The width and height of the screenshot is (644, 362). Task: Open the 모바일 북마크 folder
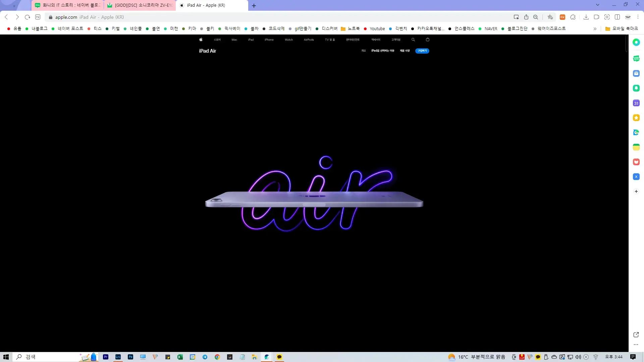tap(622, 29)
